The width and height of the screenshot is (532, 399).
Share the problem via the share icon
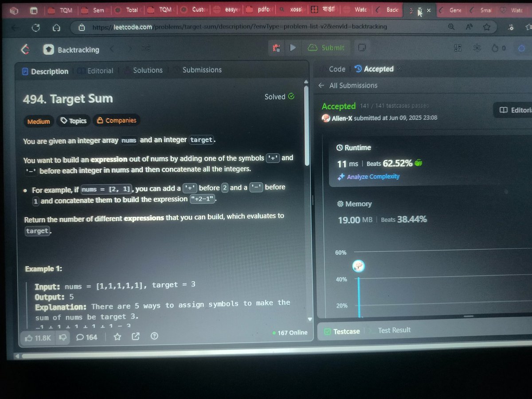coord(135,337)
